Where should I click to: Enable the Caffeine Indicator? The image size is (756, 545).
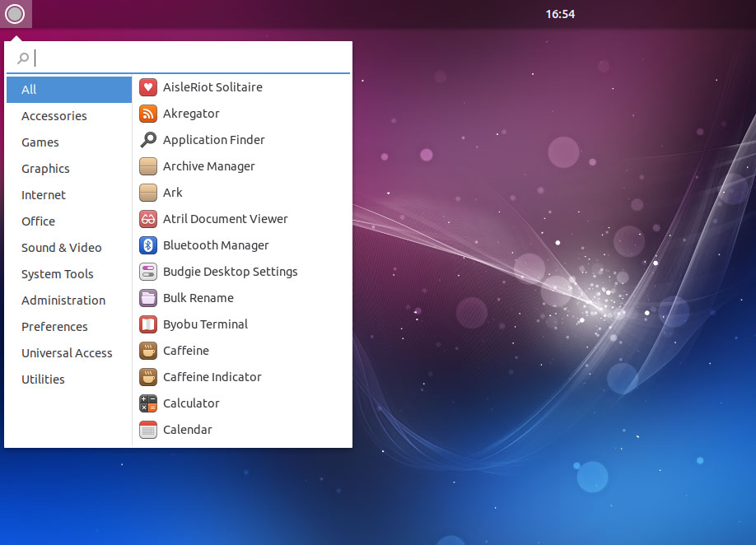[x=212, y=377]
